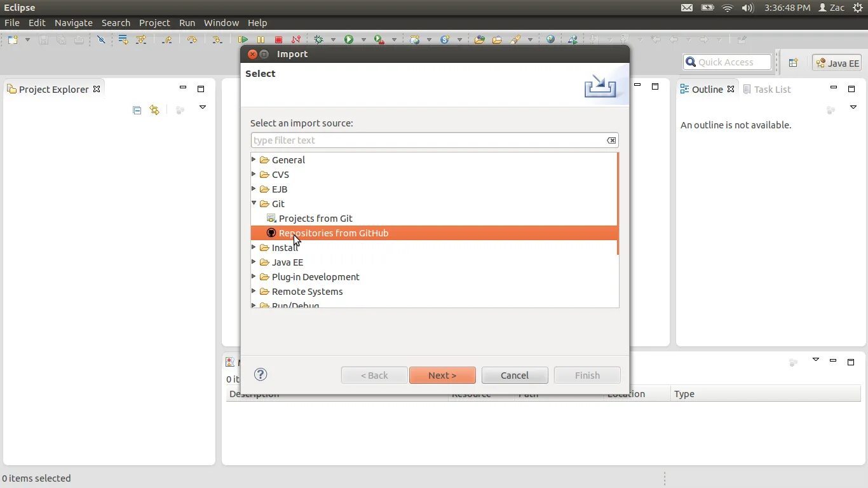Open the Debug configurations dropdown arrow
This screenshot has width=868, height=488.
[332, 39]
